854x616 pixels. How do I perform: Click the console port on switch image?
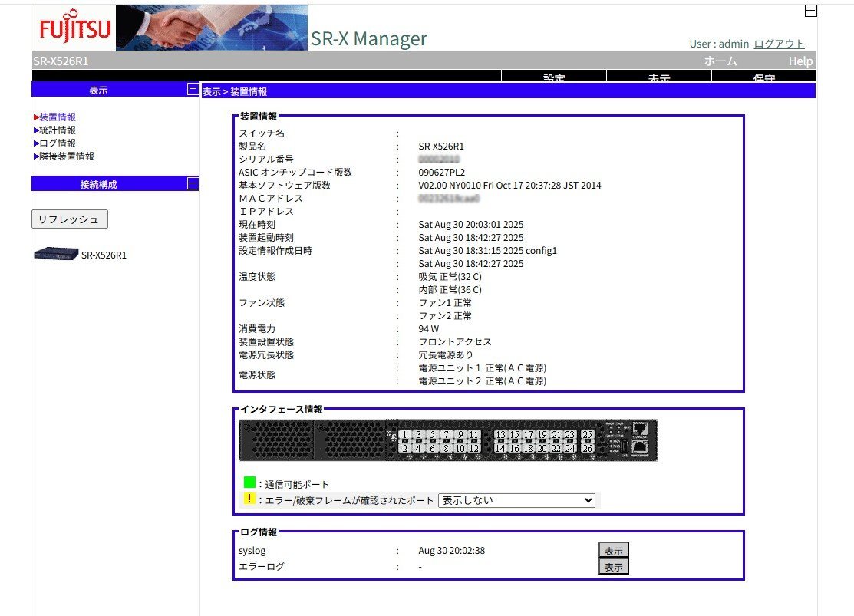[640, 429]
